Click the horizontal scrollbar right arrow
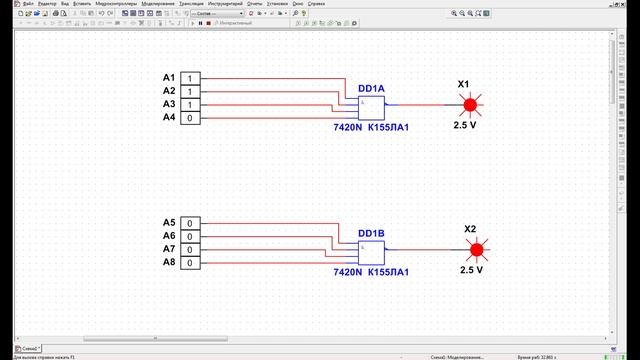Viewport: 640px width, 360px height. click(605, 338)
